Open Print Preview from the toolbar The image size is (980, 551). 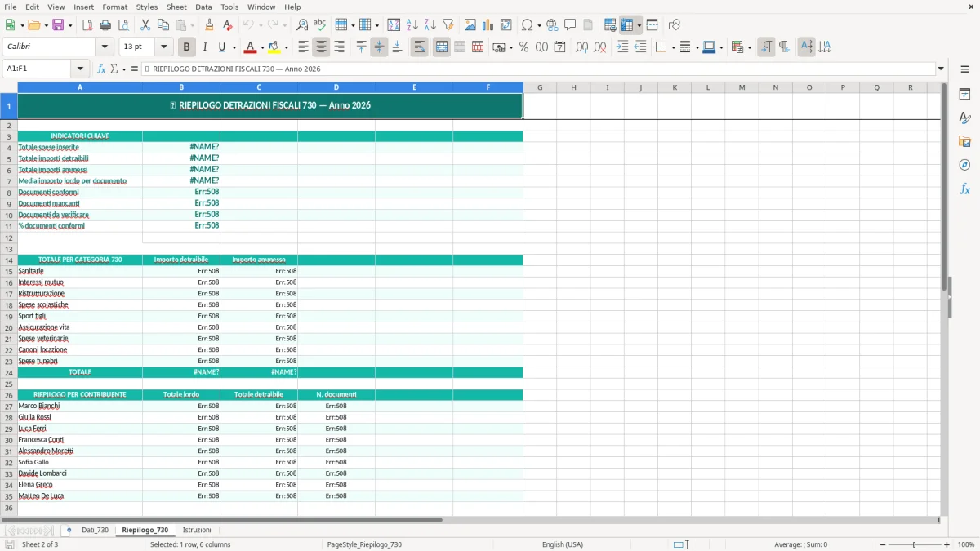tap(123, 25)
